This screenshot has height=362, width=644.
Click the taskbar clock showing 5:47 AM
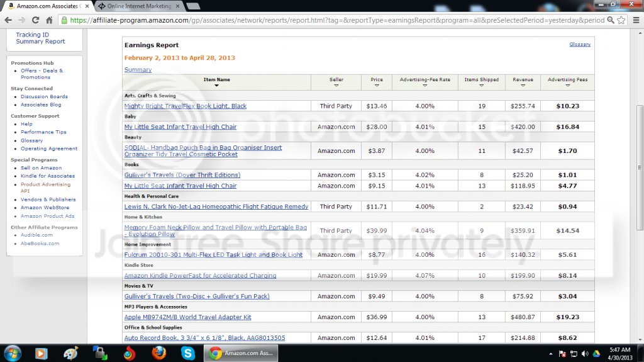click(619, 353)
